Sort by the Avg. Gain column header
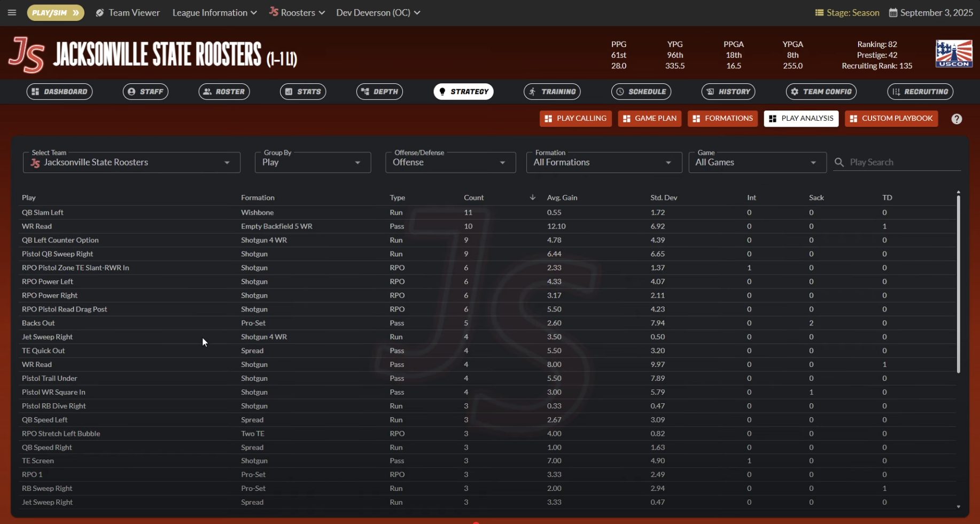Screen dimensions: 980x524 pyautogui.click(x=562, y=198)
